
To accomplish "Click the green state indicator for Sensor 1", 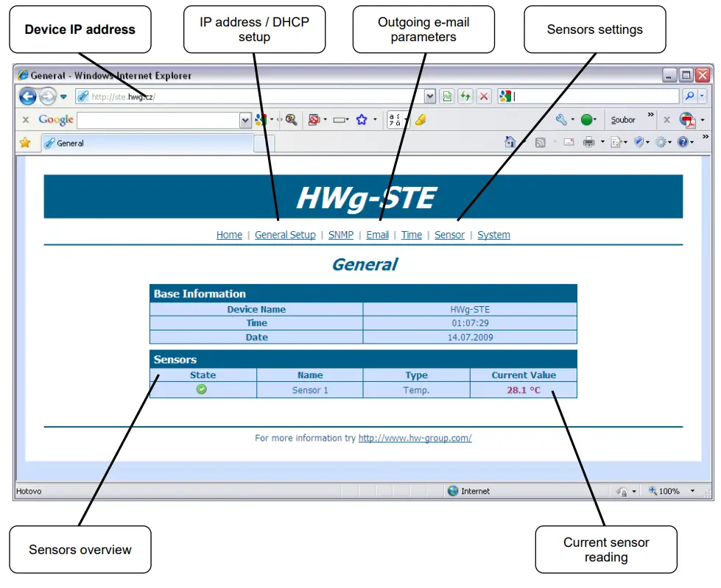I will [201, 389].
